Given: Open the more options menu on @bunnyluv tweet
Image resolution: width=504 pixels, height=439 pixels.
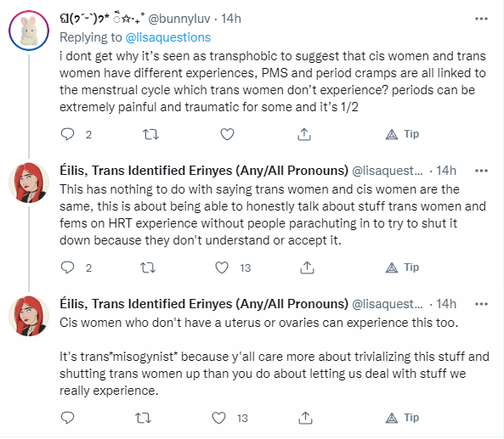Looking at the screenshot, I should pos(481,19).
